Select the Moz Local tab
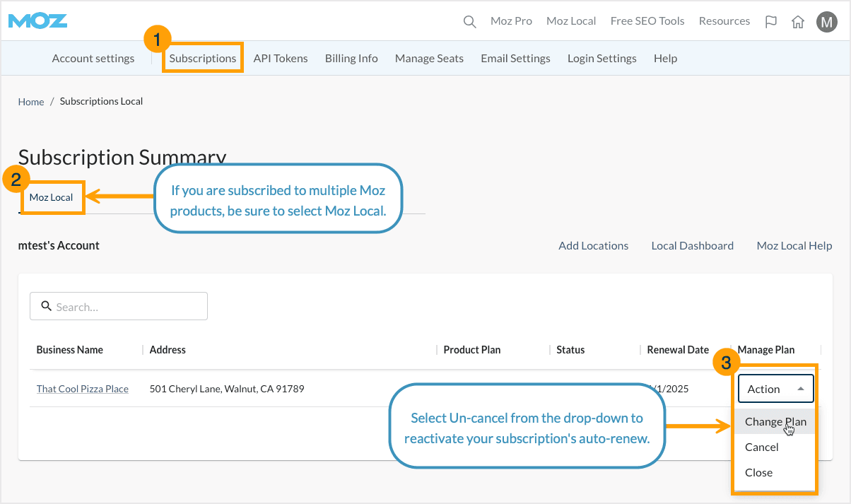 click(x=52, y=198)
